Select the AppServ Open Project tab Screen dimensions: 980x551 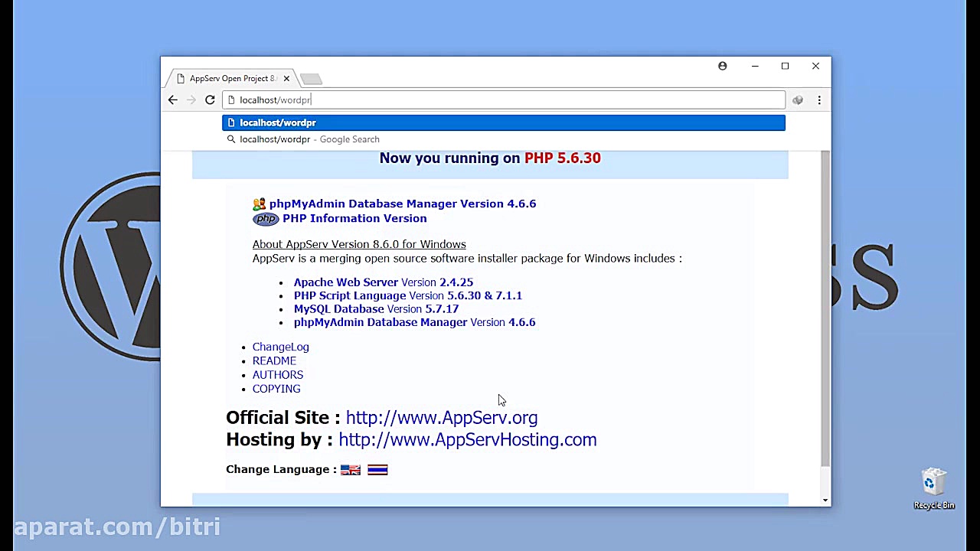pos(233,78)
